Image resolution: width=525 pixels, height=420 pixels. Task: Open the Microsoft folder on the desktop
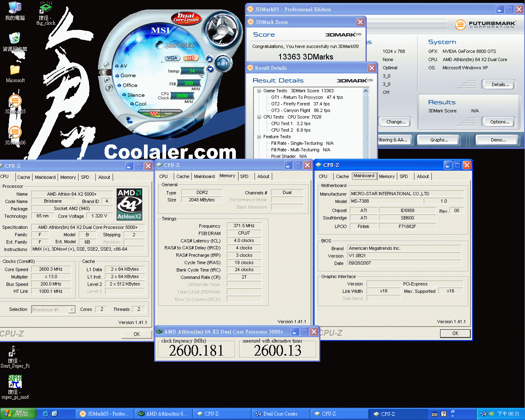pyautogui.click(x=15, y=73)
